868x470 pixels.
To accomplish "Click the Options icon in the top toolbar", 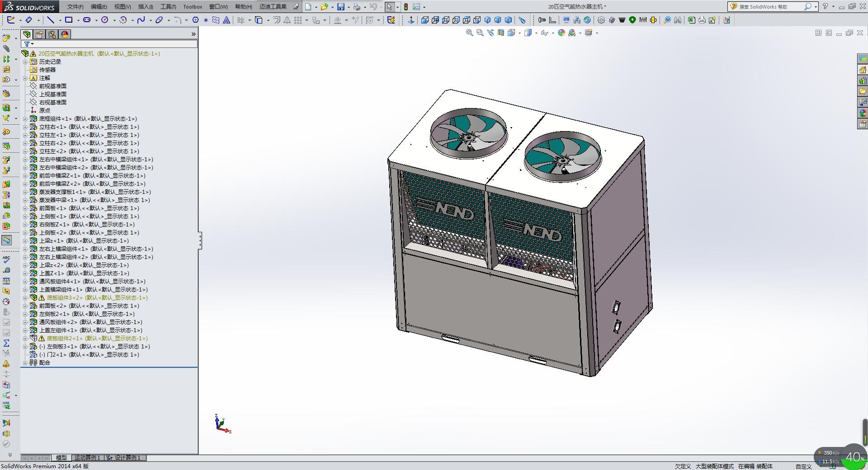I will point(416,7).
